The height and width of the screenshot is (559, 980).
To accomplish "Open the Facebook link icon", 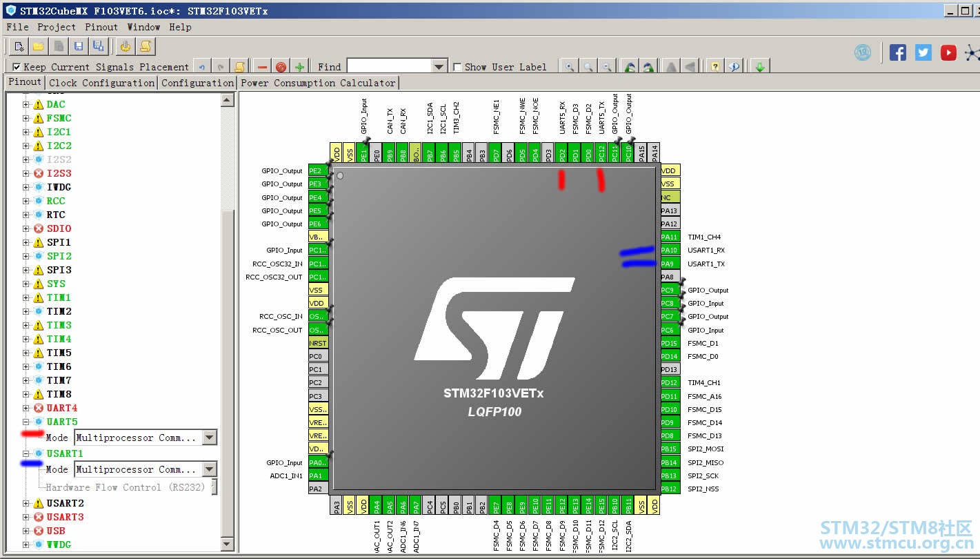I will tap(898, 52).
